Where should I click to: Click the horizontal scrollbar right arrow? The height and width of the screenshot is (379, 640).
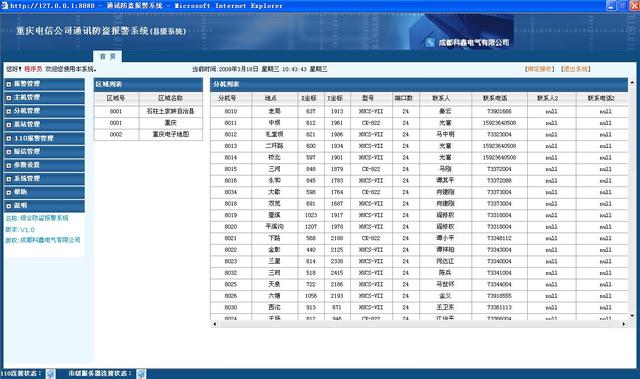624,324
